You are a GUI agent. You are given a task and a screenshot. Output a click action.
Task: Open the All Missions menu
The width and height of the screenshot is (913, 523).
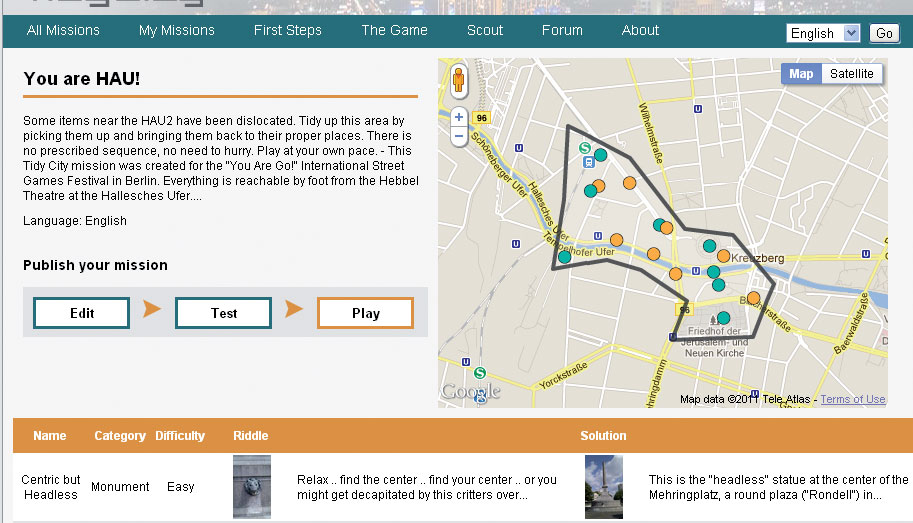click(63, 30)
